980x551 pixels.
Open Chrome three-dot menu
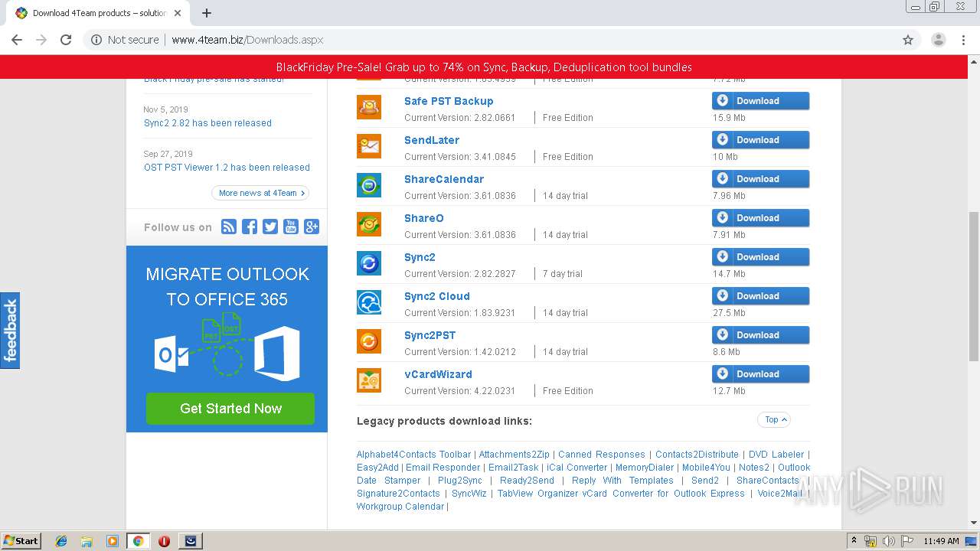click(x=965, y=40)
